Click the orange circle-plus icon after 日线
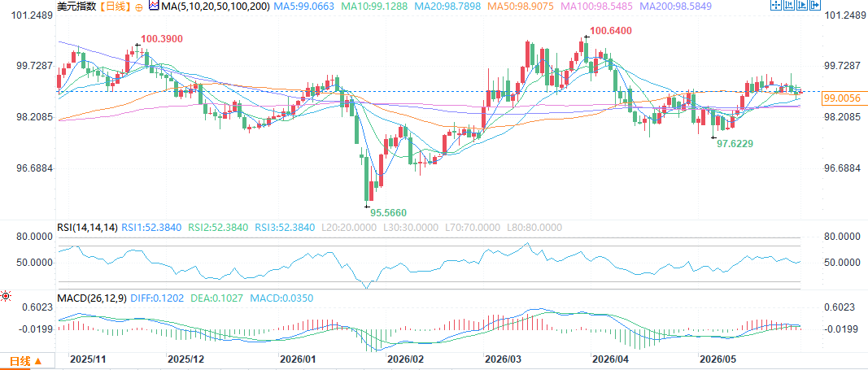 (x=138, y=7)
